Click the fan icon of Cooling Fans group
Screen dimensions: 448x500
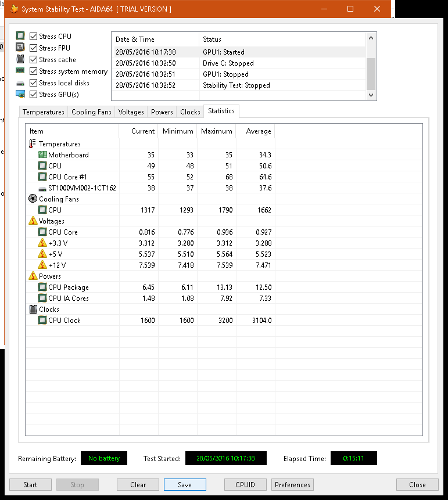pyautogui.click(x=33, y=199)
